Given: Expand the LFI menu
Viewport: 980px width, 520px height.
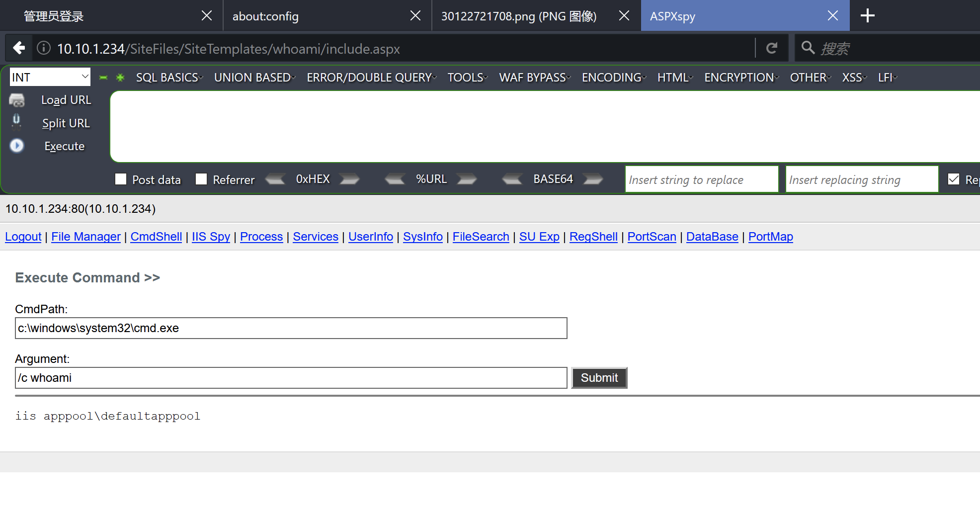Looking at the screenshot, I should point(888,78).
